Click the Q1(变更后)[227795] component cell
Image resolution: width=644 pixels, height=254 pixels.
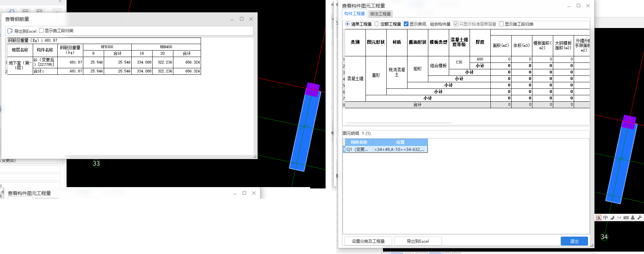pos(45,62)
